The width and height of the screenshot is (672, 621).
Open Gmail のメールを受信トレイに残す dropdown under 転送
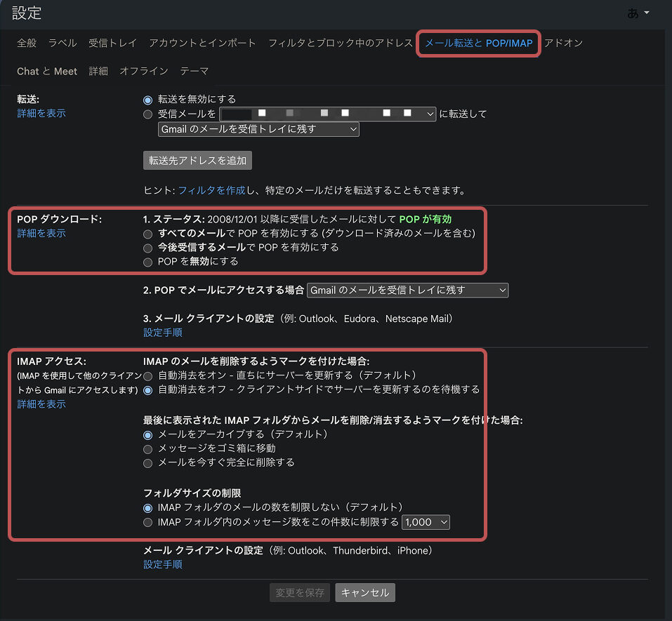(258, 129)
